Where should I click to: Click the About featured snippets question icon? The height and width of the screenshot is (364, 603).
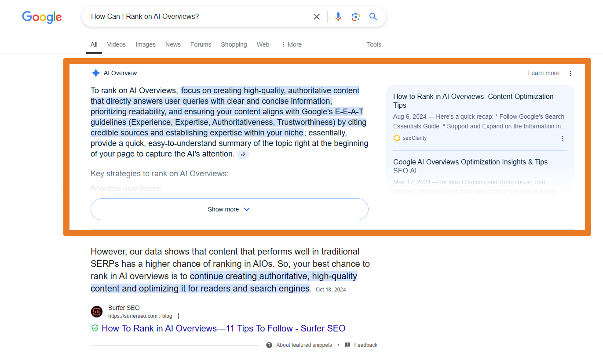point(269,345)
